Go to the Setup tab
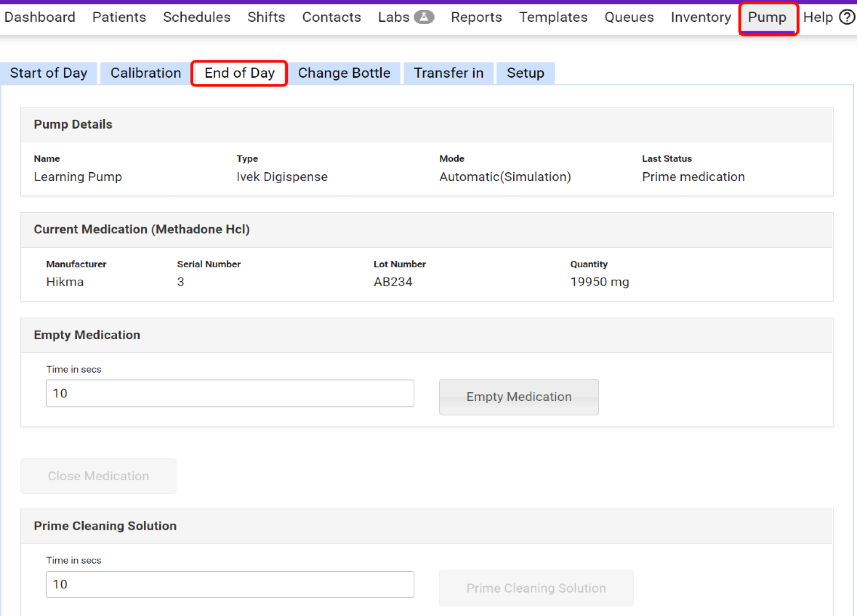Image resolution: width=857 pixels, height=616 pixels. click(x=525, y=73)
